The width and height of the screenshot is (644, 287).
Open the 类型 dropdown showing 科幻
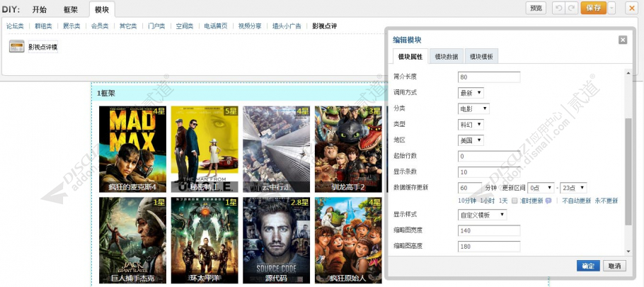(x=471, y=125)
